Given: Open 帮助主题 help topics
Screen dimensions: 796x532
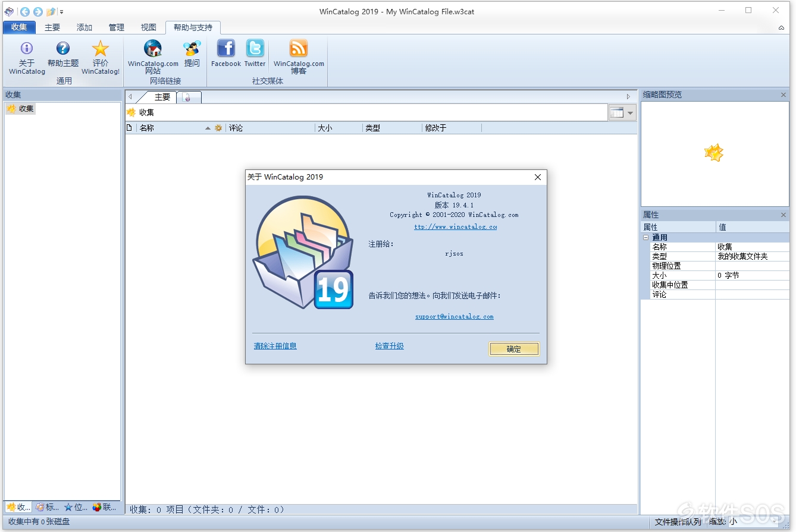Looking at the screenshot, I should coord(63,48).
